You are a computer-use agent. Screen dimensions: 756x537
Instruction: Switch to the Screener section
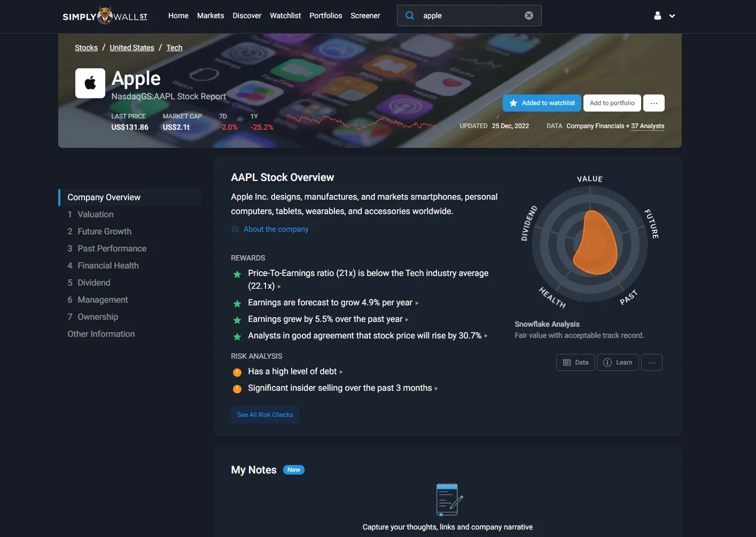[365, 15]
